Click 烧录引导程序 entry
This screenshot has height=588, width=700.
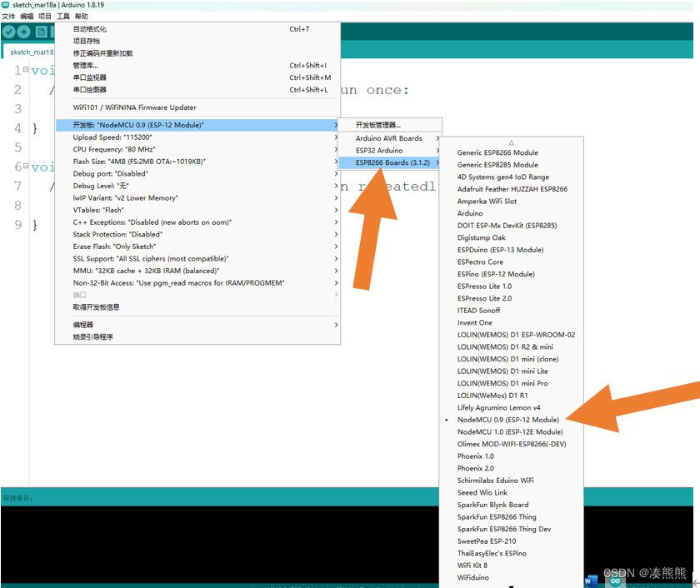click(x=197, y=336)
